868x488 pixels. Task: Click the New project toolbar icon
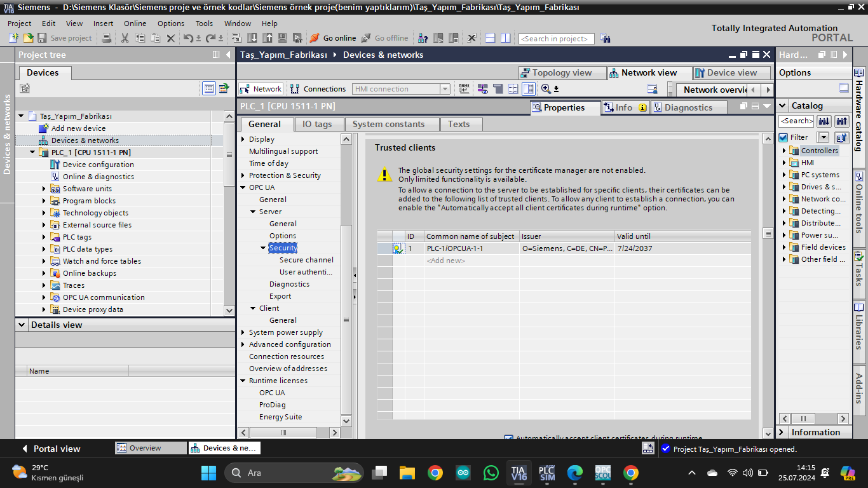pos(13,38)
